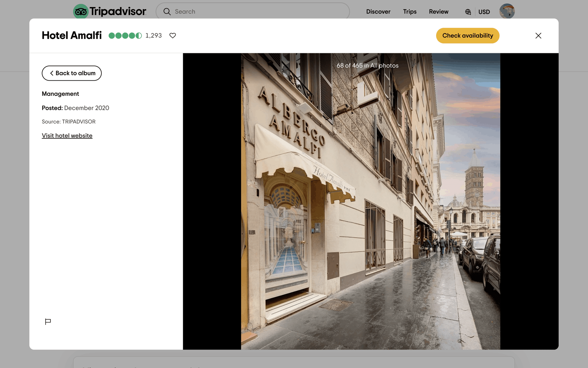Screen dimensions: 588x368
Task: Click the Posted: December 2020 text
Action: tap(75, 108)
